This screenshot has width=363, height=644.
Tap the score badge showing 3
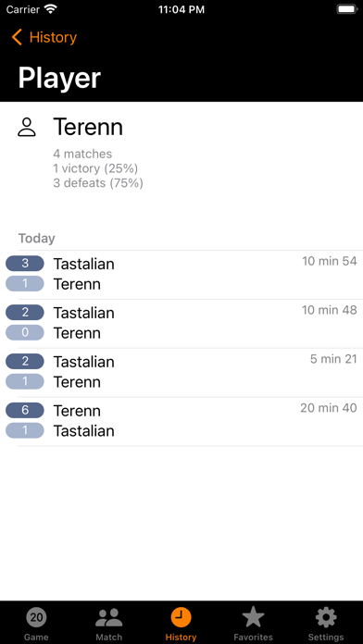[25, 264]
